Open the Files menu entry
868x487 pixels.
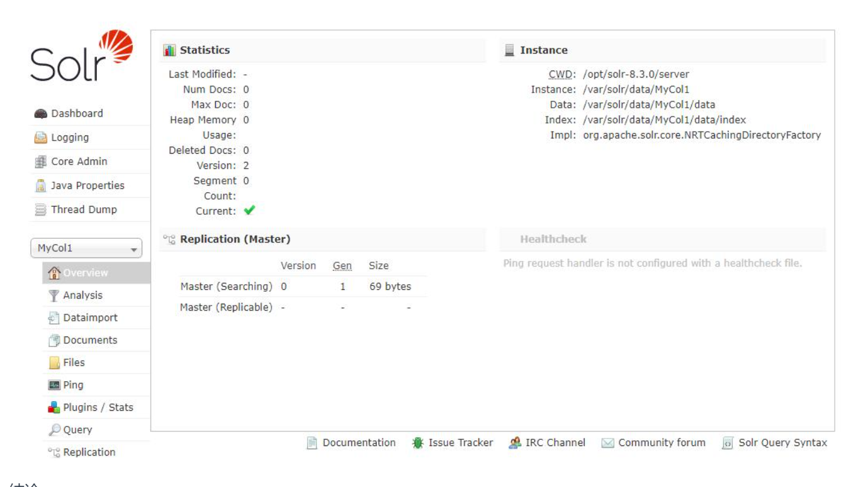(74, 363)
